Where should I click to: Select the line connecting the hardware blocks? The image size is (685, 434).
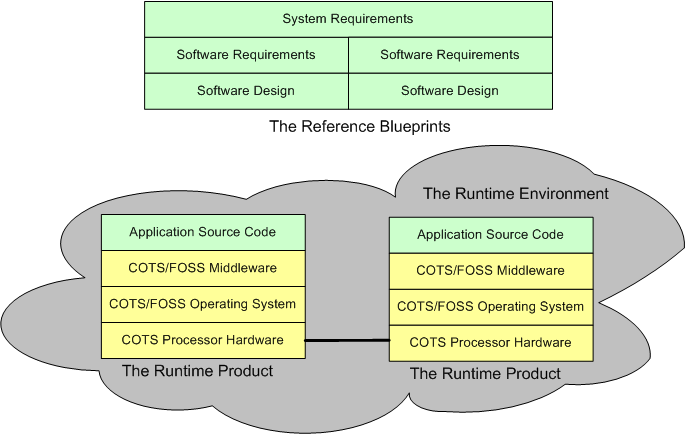click(x=346, y=341)
